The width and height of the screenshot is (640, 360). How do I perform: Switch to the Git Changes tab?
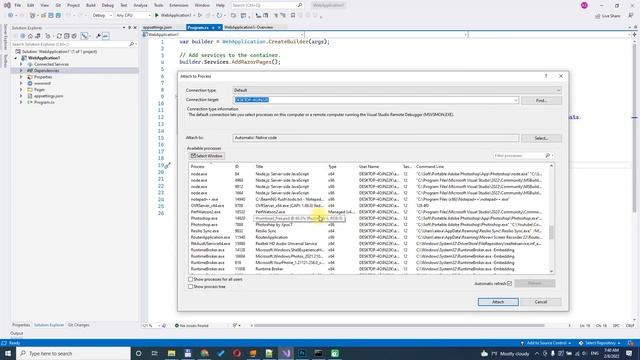coord(78,325)
